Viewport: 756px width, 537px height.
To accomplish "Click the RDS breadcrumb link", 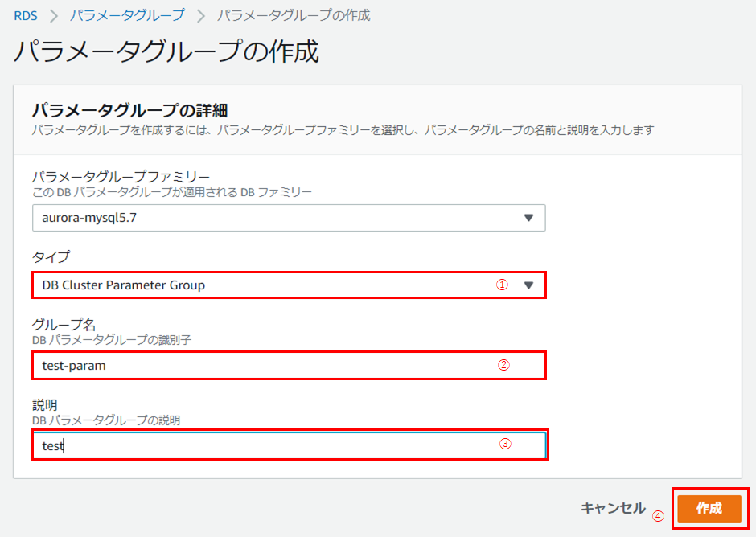I will coord(26,15).
